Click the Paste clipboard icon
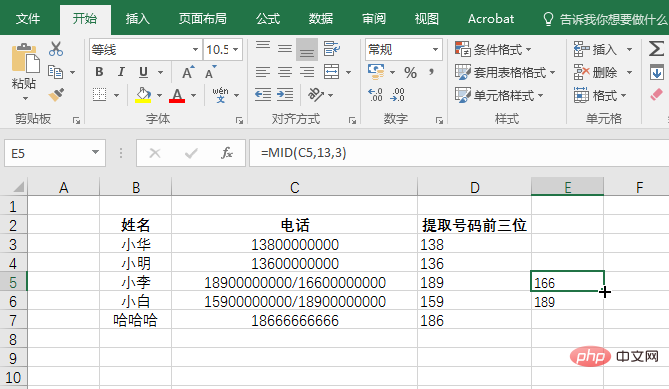The height and width of the screenshot is (389, 669). [x=25, y=59]
